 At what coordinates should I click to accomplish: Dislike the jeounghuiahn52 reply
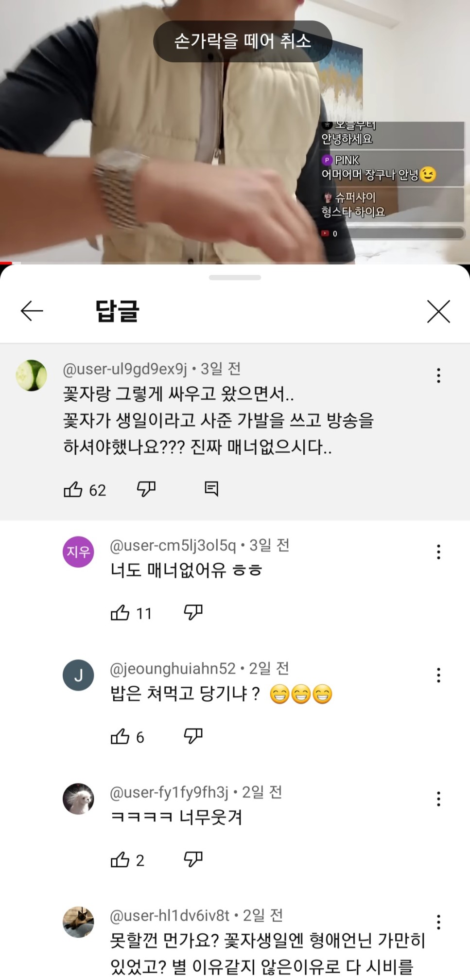193,736
